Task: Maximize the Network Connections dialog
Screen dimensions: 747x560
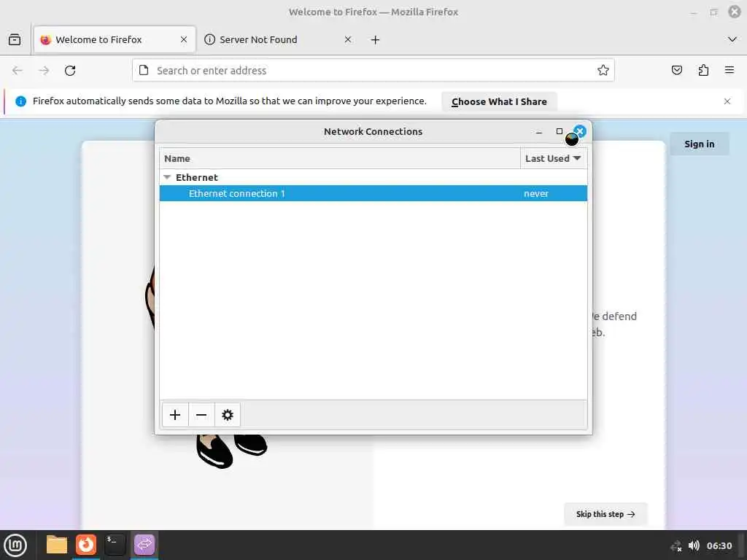Action: coord(560,131)
